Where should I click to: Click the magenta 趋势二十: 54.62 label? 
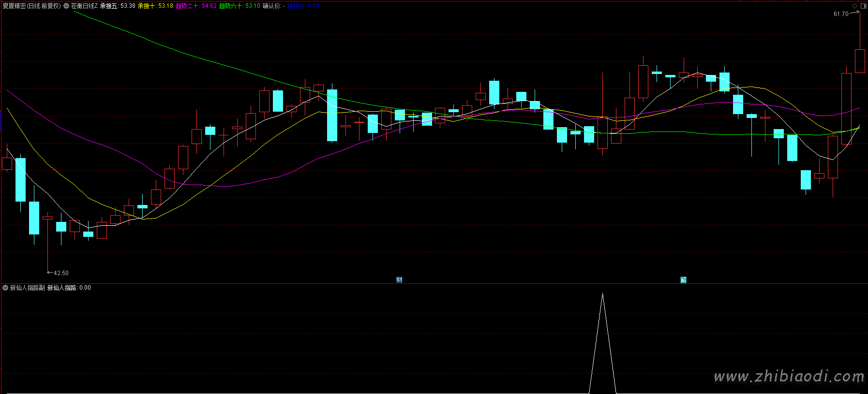pos(196,6)
